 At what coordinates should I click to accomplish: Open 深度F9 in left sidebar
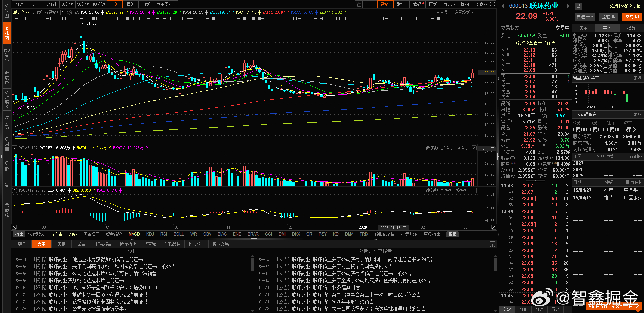tap(7, 77)
